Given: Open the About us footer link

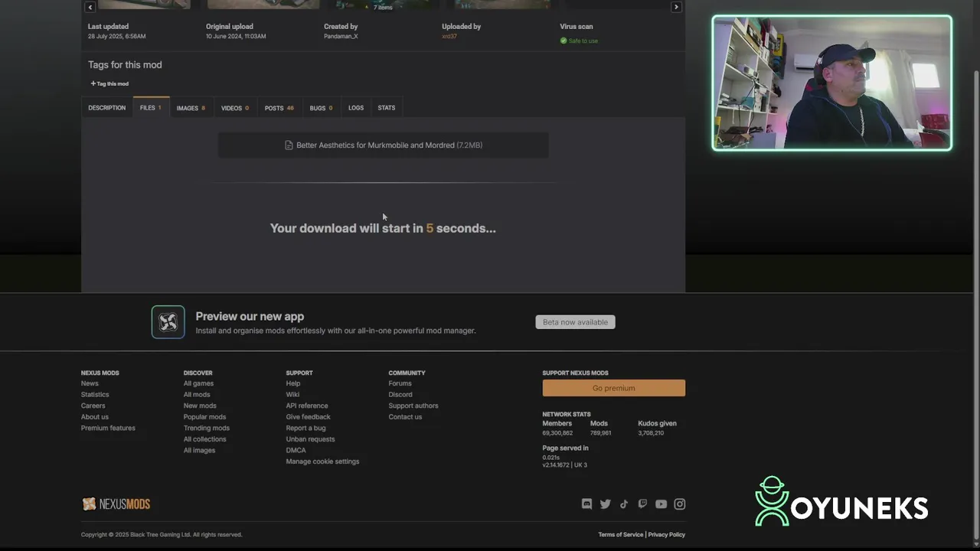Looking at the screenshot, I should pos(95,417).
